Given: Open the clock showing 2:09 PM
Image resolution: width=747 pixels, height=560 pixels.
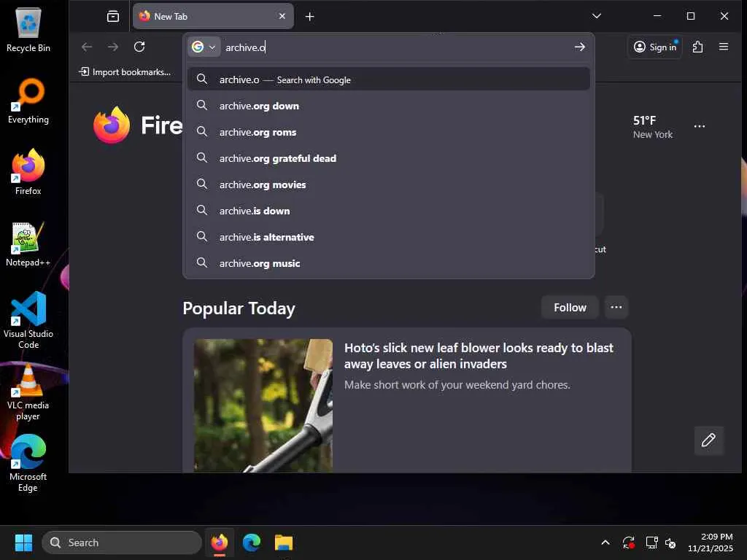Looking at the screenshot, I should (710, 542).
